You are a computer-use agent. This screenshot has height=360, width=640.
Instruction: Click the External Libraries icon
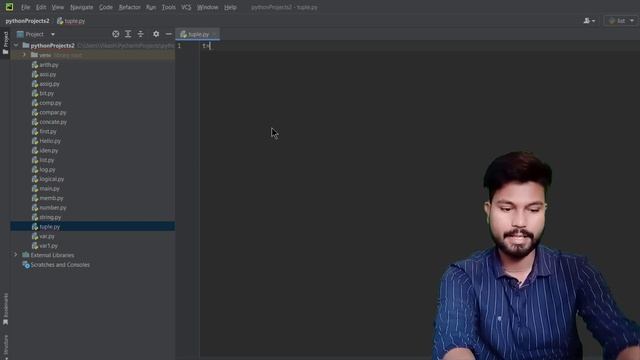pos(26,255)
